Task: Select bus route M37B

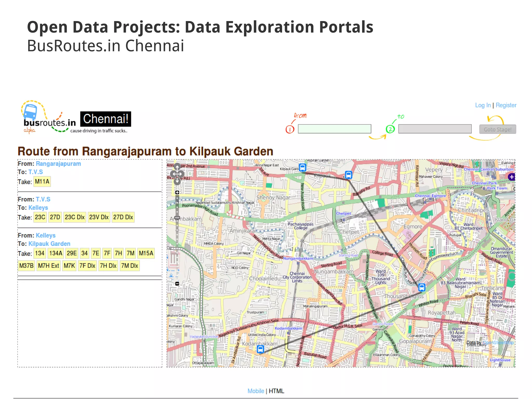Action: (26, 266)
